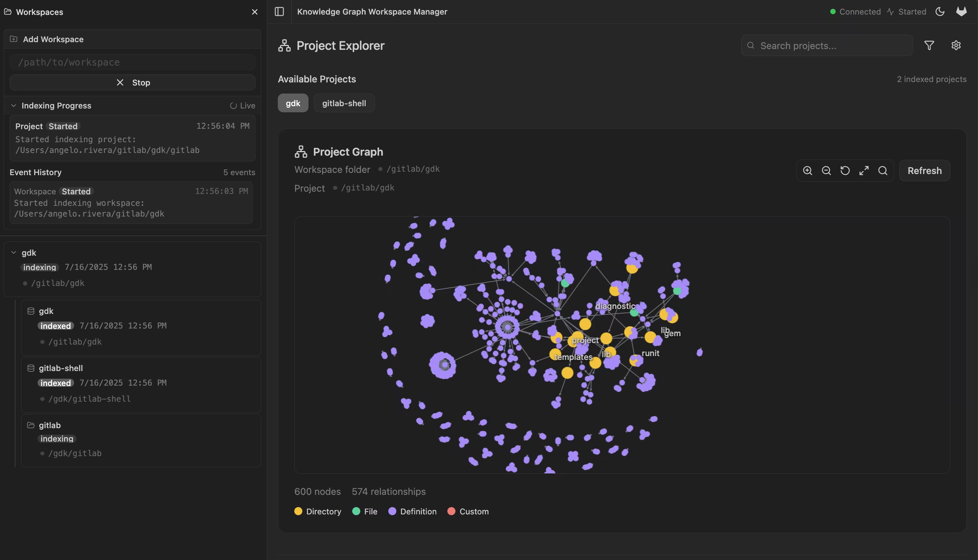Image resolution: width=978 pixels, height=560 pixels.
Task: Toggle the Directory legend color indicator
Action: tap(299, 511)
